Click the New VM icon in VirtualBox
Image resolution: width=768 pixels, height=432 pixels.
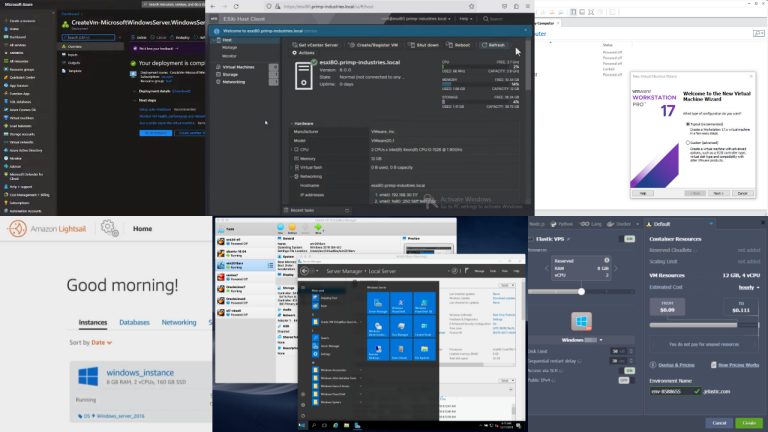281,228
